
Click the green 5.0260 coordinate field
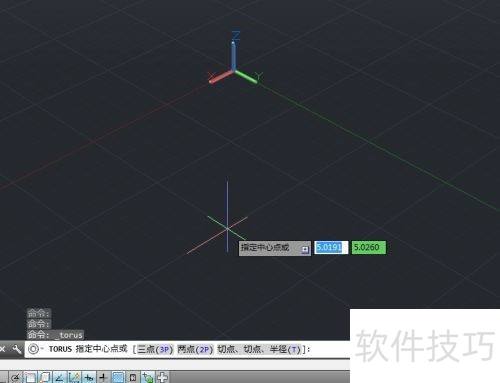pyautogui.click(x=368, y=248)
